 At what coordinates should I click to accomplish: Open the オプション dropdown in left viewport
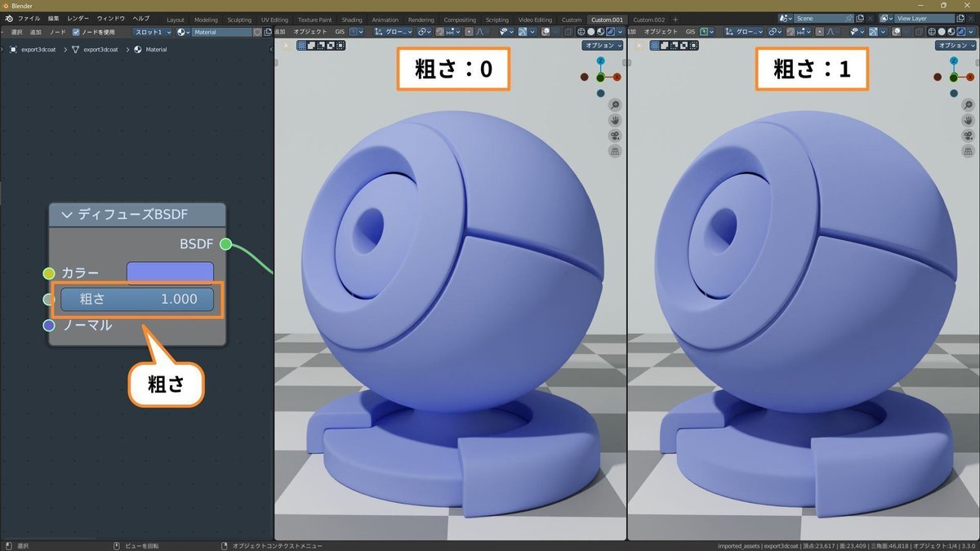pos(603,45)
